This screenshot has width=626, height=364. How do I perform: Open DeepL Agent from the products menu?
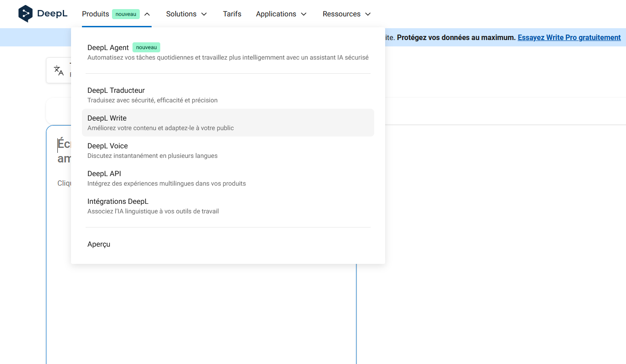(108, 48)
